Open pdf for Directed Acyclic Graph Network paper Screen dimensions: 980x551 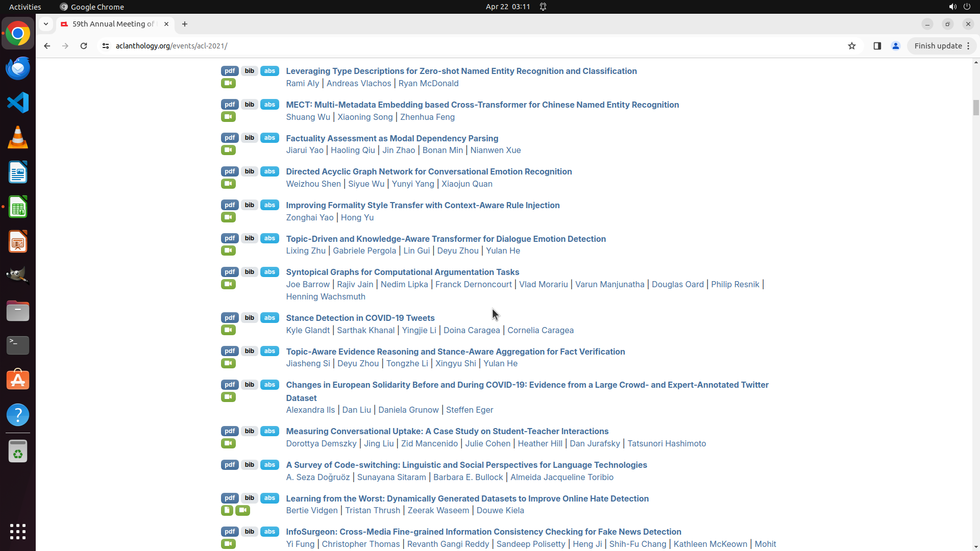(x=230, y=171)
